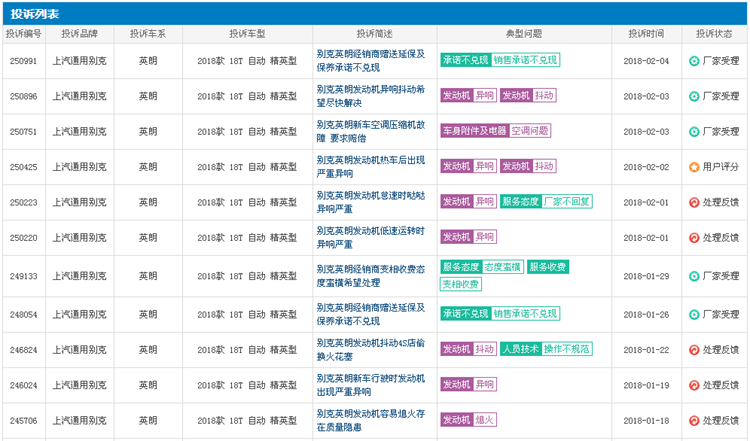
Task: Click date 2018-02-04
Action: point(646,61)
